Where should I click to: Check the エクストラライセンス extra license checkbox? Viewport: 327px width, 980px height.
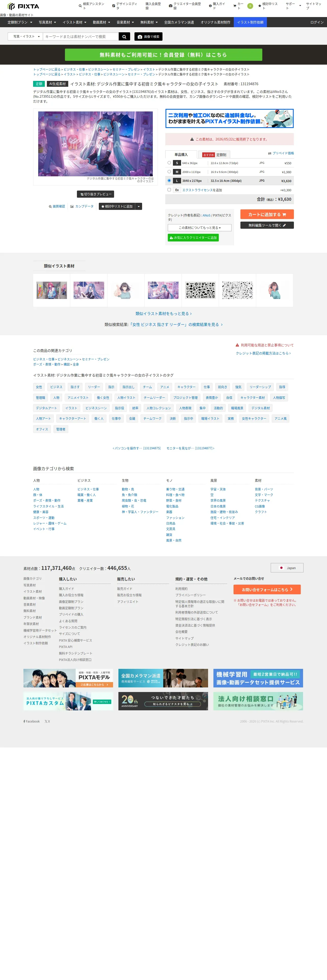coord(169,190)
